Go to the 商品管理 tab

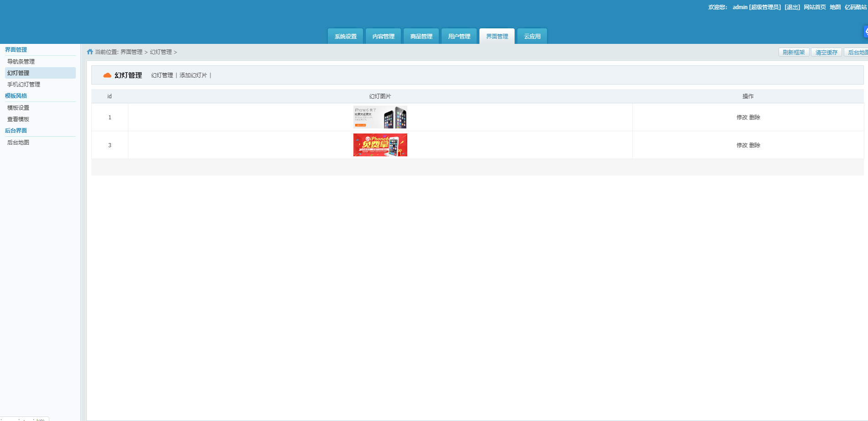click(x=421, y=37)
